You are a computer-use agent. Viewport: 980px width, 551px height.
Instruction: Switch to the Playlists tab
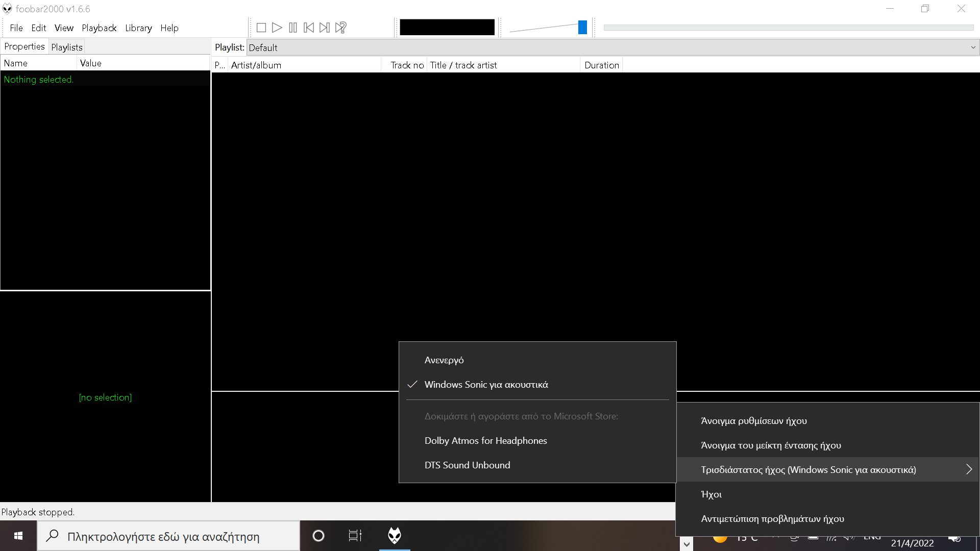[67, 47]
